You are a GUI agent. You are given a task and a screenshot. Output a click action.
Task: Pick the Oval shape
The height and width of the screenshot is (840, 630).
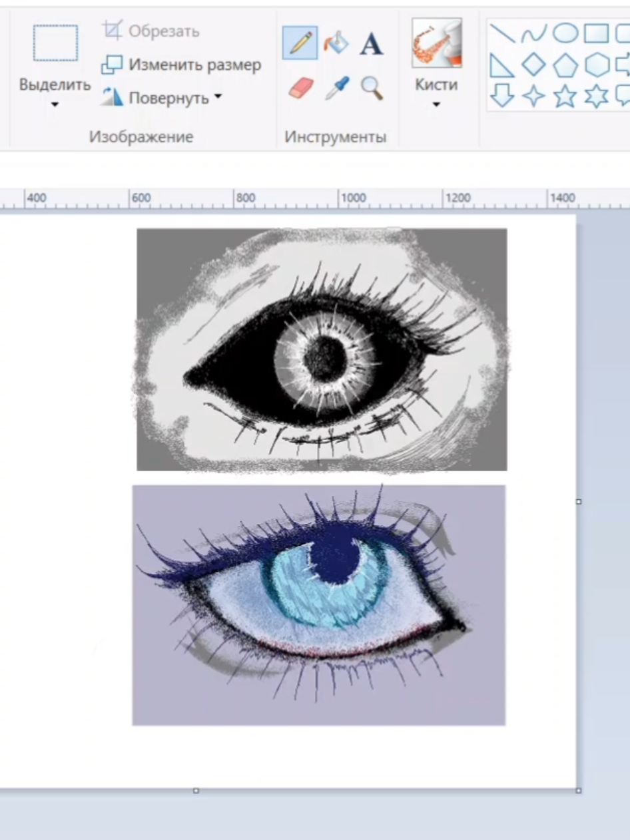pyautogui.click(x=565, y=33)
